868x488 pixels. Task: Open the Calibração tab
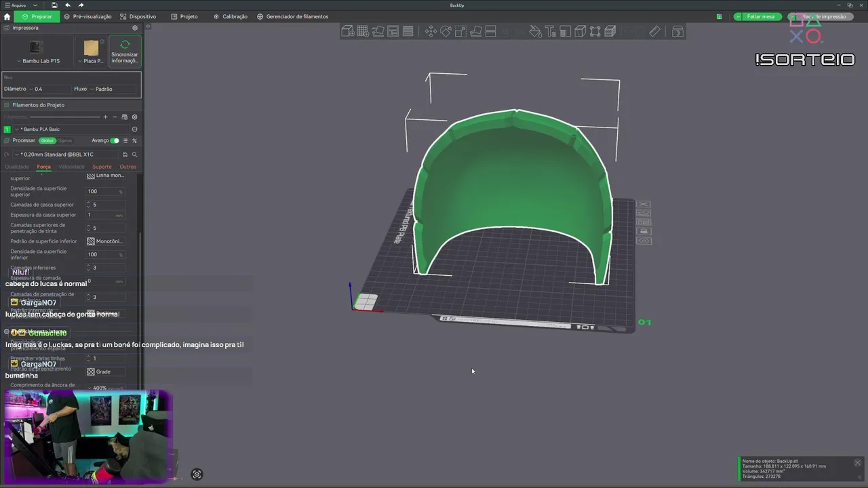tap(231, 16)
